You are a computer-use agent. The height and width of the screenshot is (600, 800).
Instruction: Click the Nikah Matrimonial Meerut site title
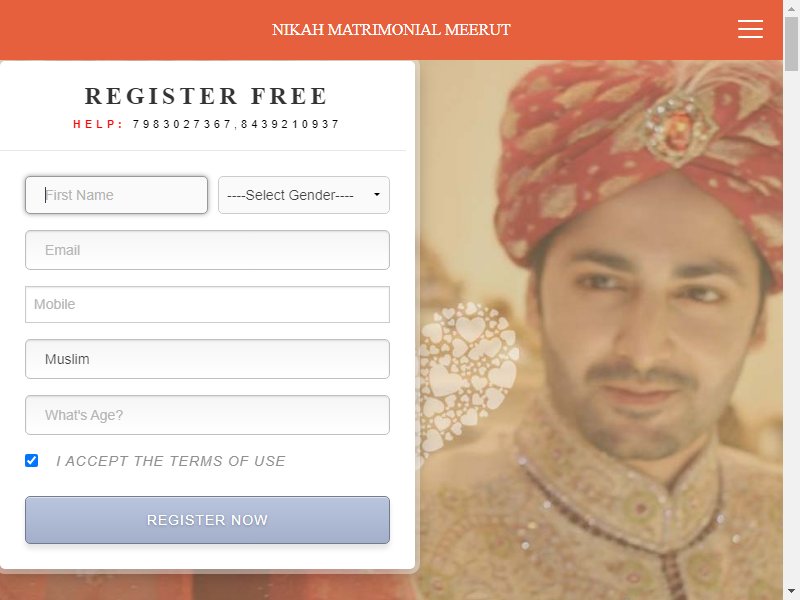[x=391, y=30]
